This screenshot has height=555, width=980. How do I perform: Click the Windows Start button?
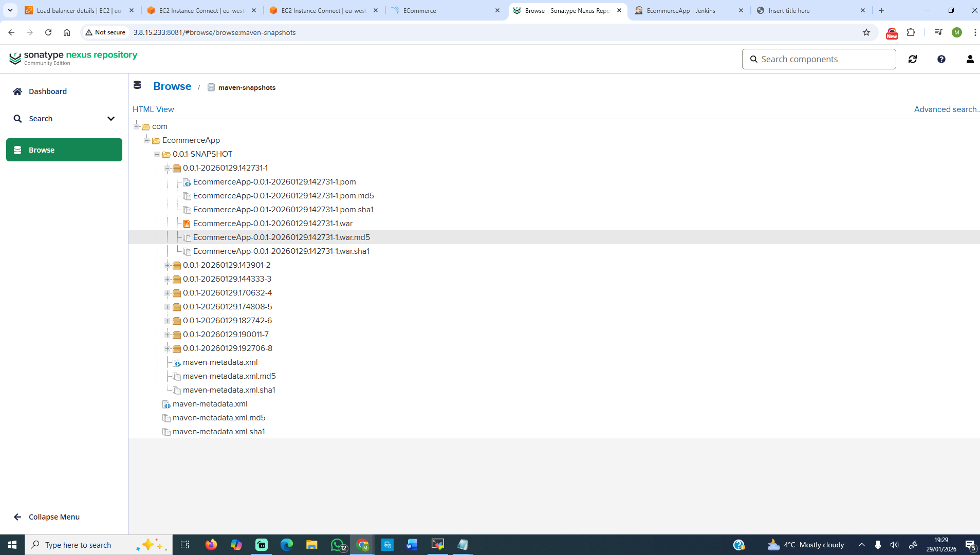12,545
